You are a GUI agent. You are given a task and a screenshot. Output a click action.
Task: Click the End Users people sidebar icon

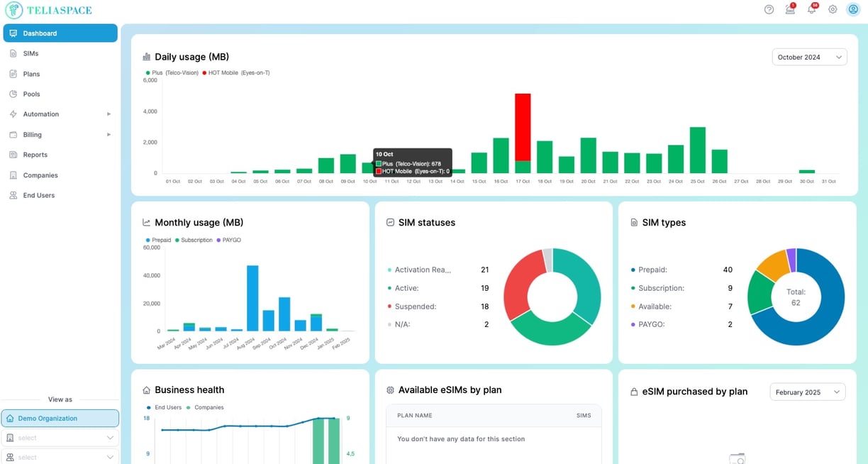point(13,195)
